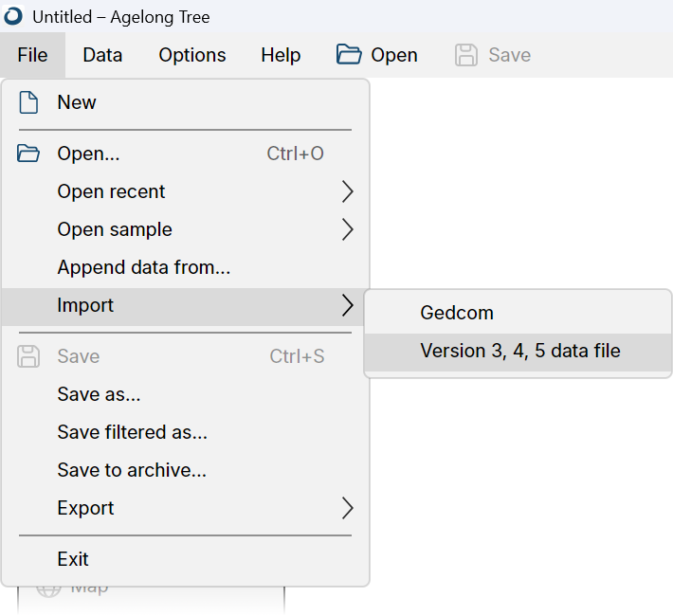Screen dimensions: 673x616
Task: Open the Options menu
Action: tap(192, 55)
